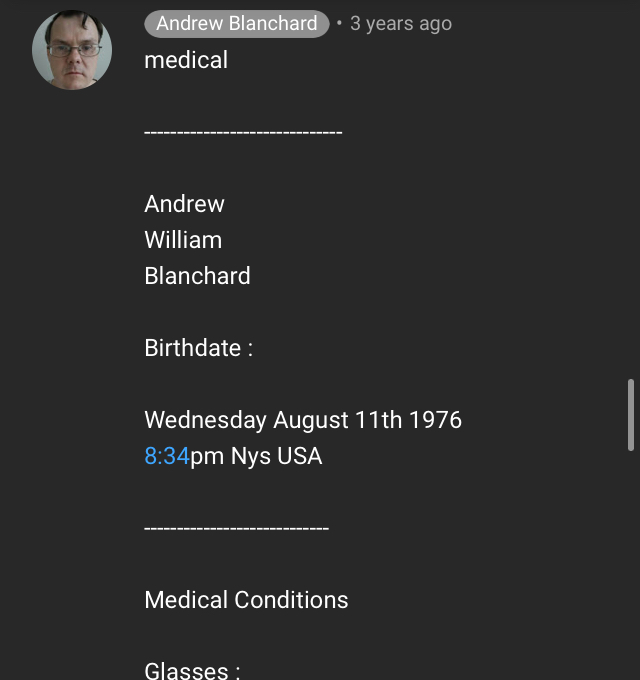Click the "3 years ago" comment timestamp
This screenshot has height=680, width=640.
coord(400,24)
